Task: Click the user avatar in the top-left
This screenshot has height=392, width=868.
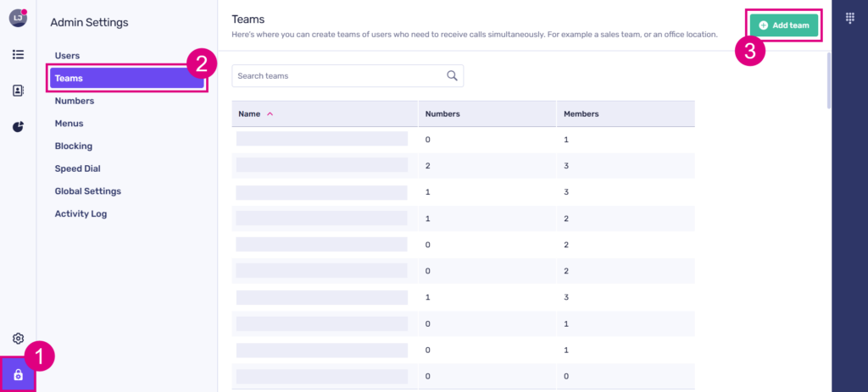Action: click(x=18, y=19)
